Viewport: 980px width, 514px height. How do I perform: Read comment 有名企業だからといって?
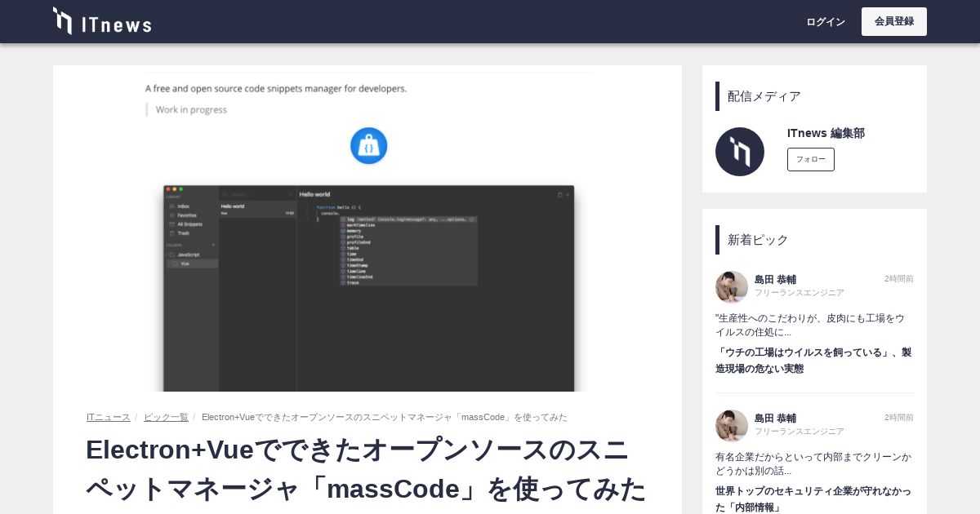coord(813,463)
